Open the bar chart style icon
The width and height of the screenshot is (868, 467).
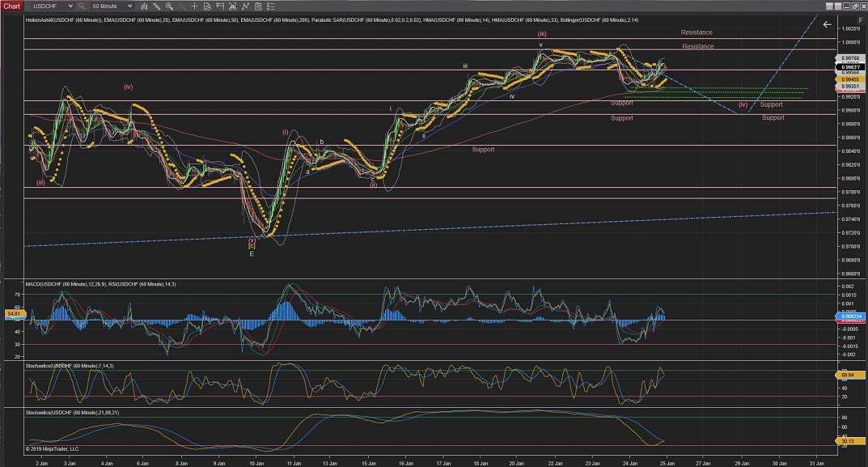(x=144, y=6)
